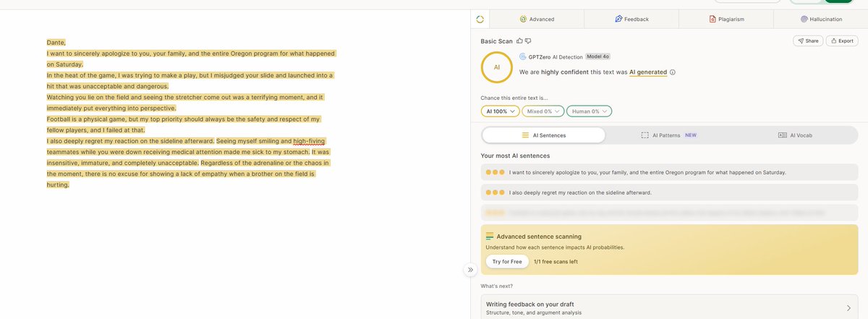
Task: Click the AI Patterns dashed-square icon
Action: click(645, 135)
